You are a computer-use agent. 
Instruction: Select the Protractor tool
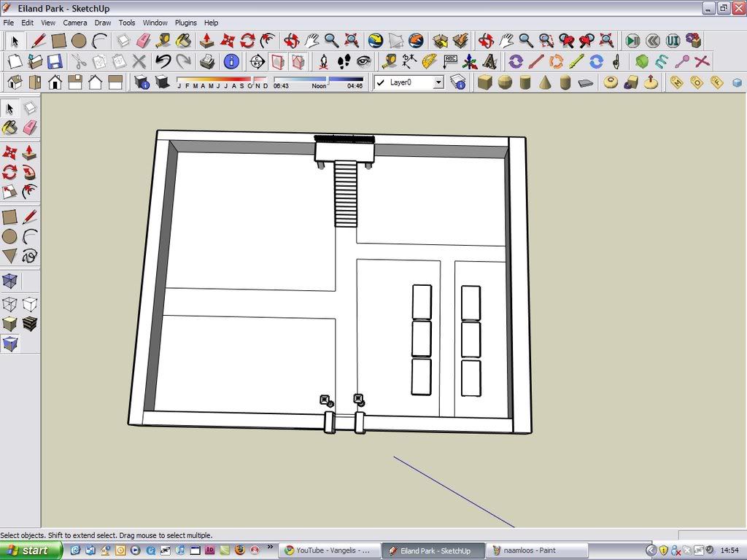click(429, 61)
